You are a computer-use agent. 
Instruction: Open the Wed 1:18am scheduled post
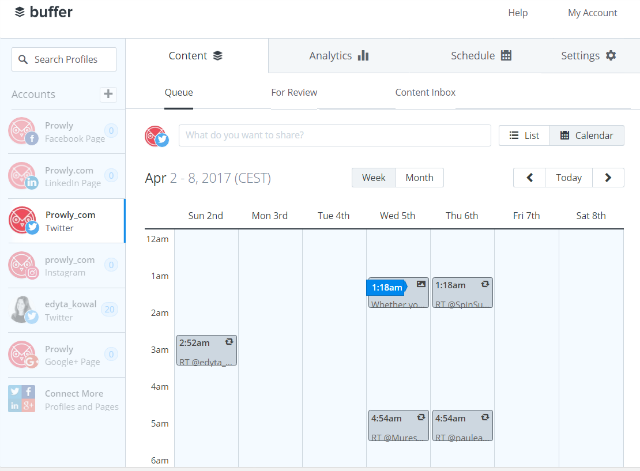[398, 293]
